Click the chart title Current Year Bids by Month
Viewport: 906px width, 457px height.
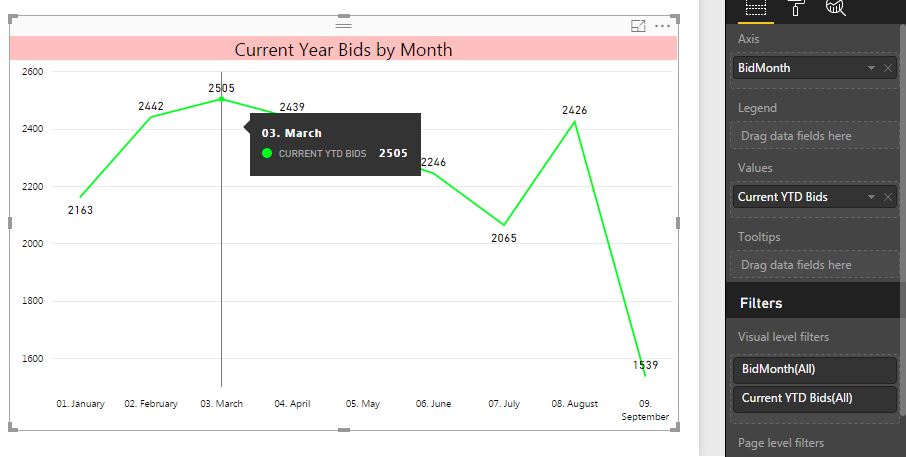pyautogui.click(x=343, y=50)
